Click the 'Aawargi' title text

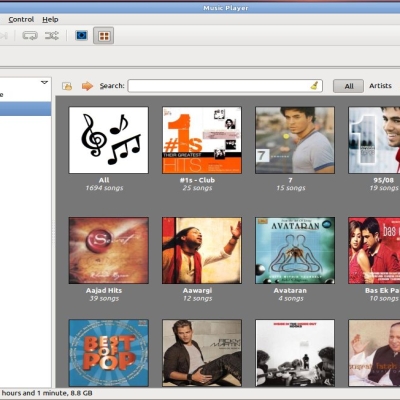tap(197, 290)
